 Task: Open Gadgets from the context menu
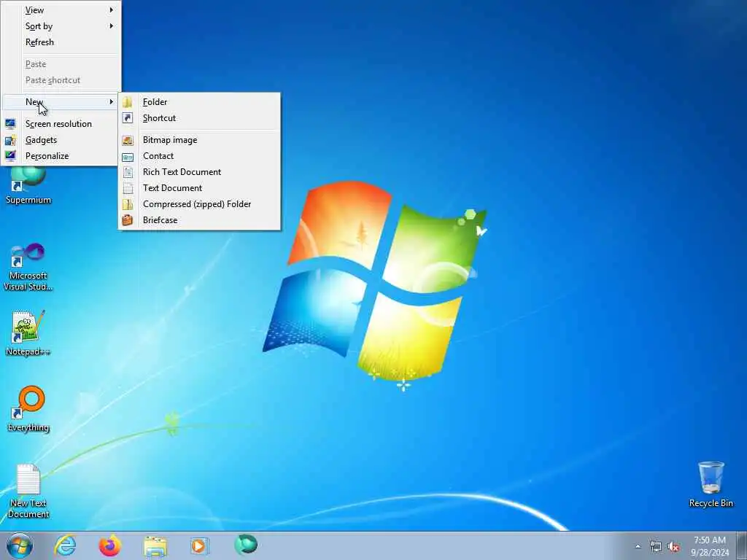pyautogui.click(x=61, y=140)
